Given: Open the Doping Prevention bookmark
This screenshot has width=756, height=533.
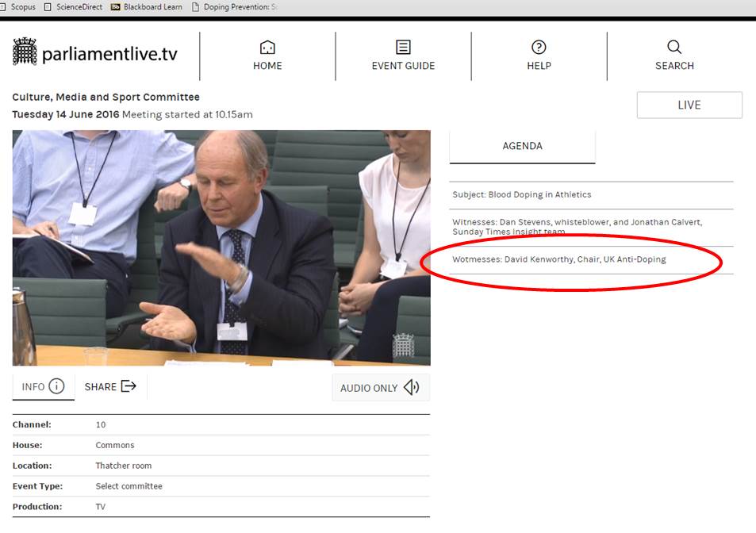Looking at the screenshot, I should pos(236,7).
